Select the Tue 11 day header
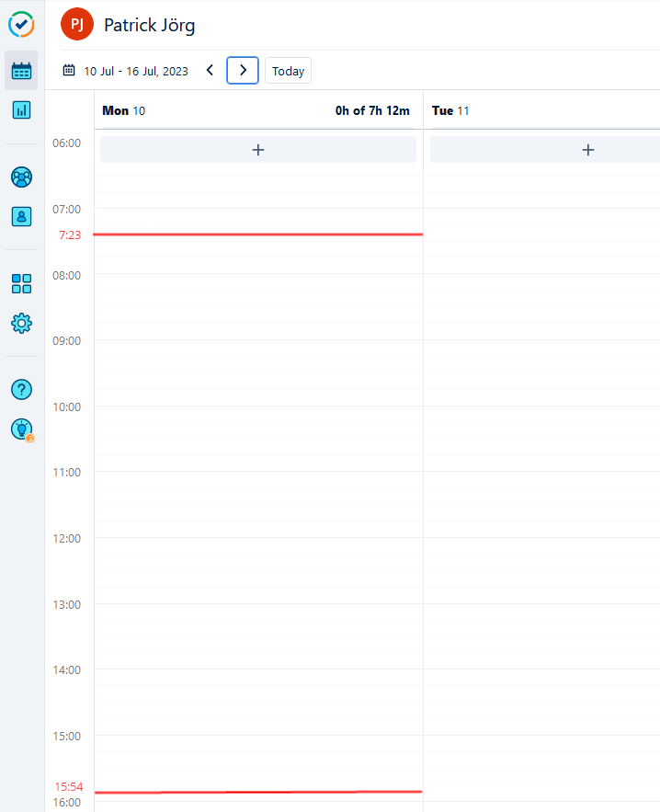The width and height of the screenshot is (660, 812). (x=451, y=110)
